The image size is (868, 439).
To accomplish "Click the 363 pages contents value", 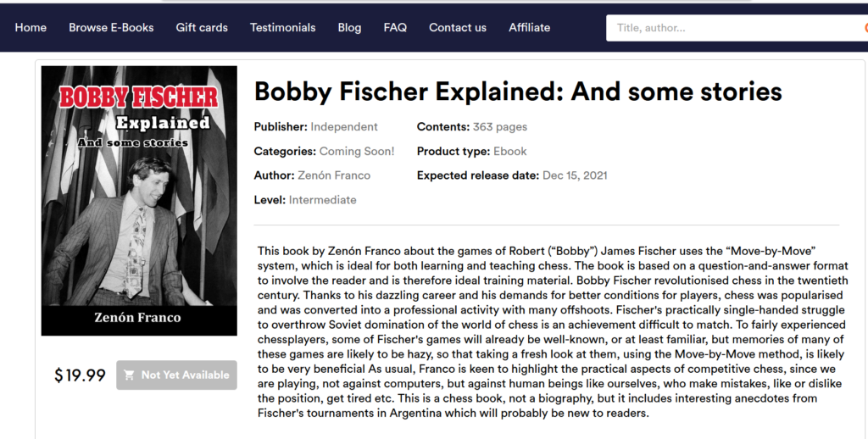I will pyautogui.click(x=500, y=127).
